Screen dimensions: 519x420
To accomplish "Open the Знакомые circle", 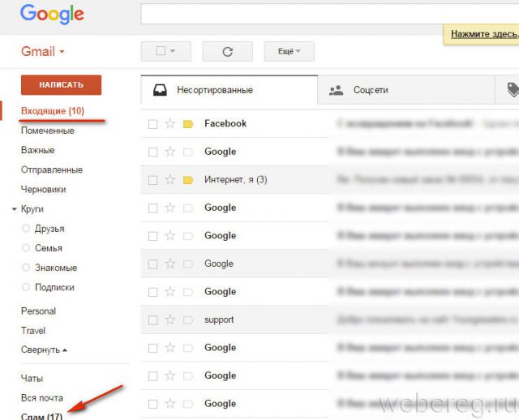I will click(56, 268).
